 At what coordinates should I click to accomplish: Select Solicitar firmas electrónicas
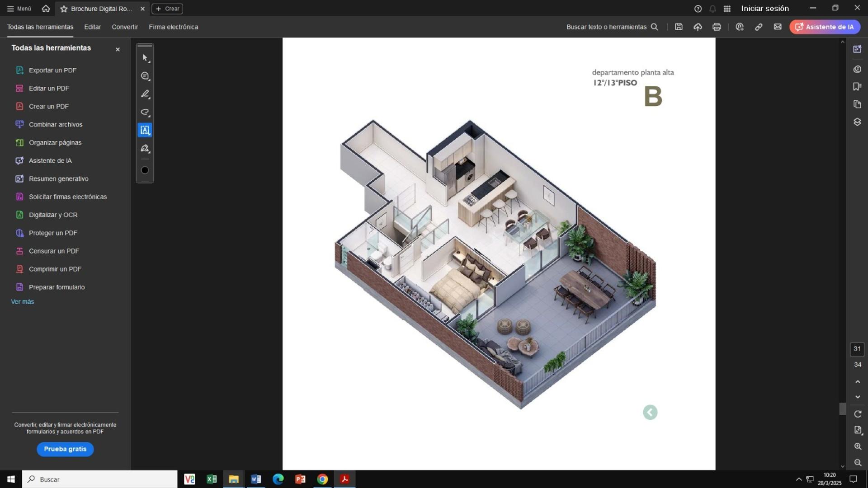(x=68, y=197)
